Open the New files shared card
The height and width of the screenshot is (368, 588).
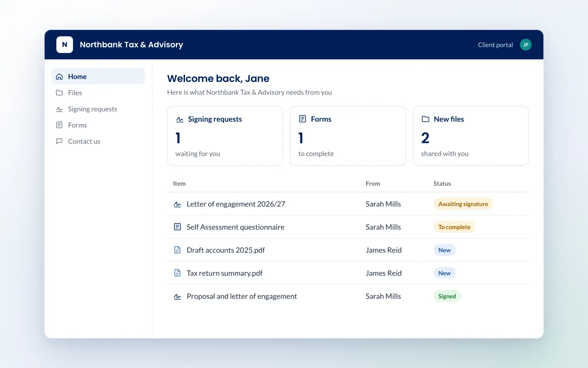471,136
